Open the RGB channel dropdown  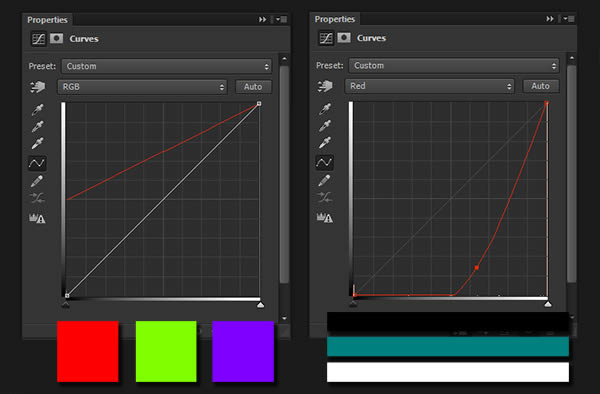tap(142, 87)
